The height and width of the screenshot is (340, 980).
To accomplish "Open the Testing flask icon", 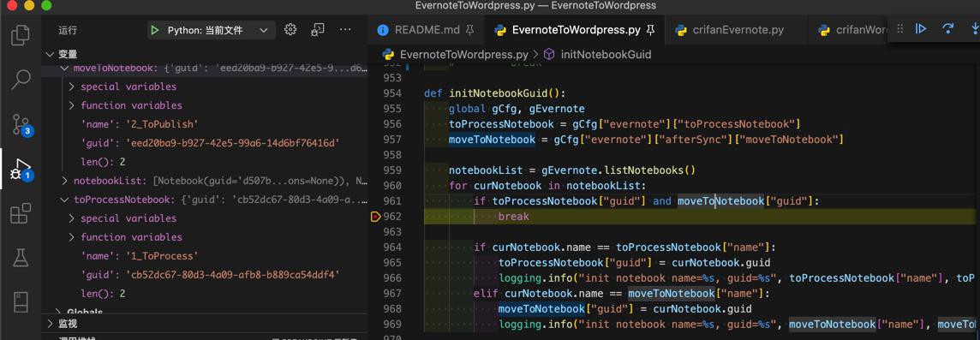I will click(21, 258).
